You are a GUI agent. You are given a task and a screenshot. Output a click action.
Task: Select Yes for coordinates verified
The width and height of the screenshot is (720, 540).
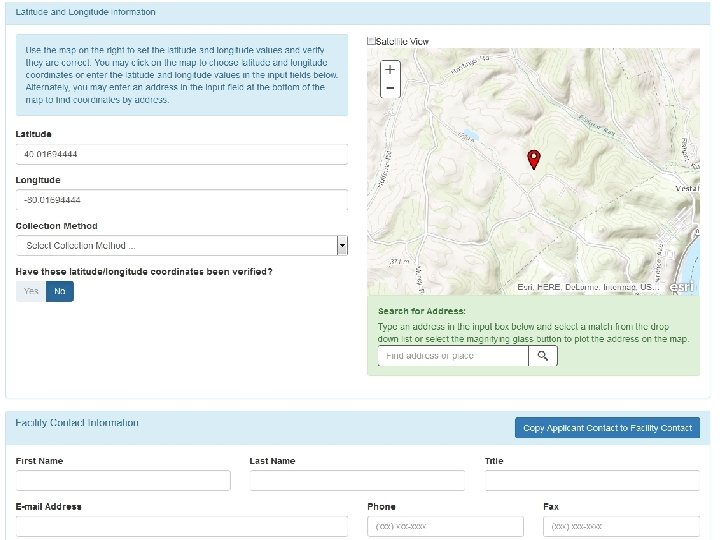(31, 291)
